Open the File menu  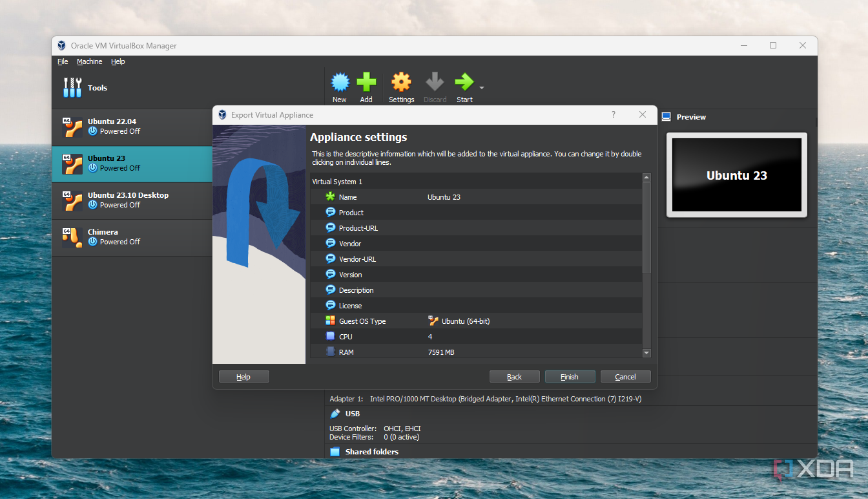point(63,61)
